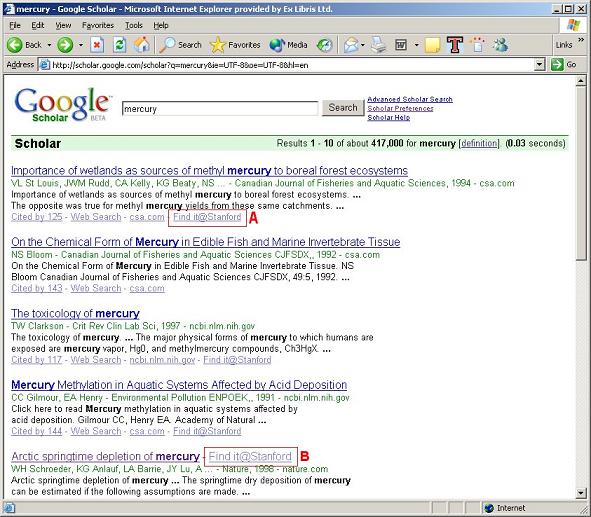Viewport: 591px width, 517px height.
Task: Click the 'Cited by 144' link
Action: tap(37, 431)
